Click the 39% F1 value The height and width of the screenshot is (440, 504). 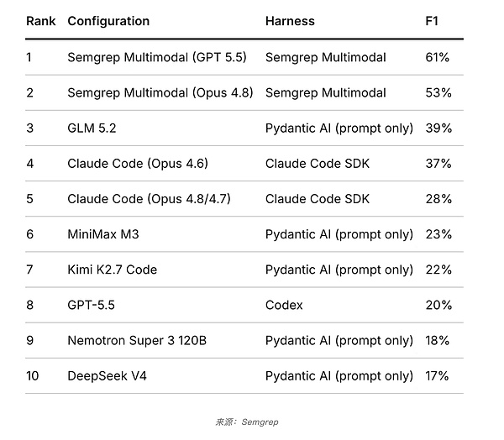pos(438,128)
